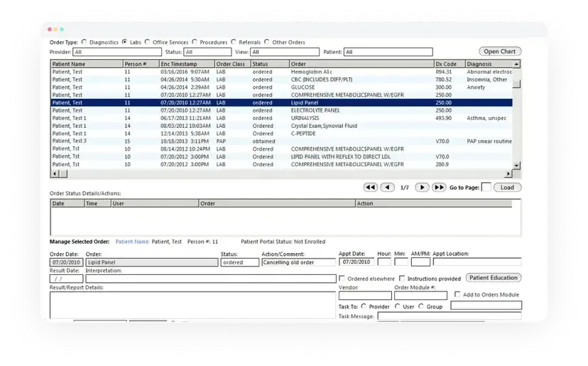
Task: Sort by Enc Timestamp column header
Action: pyautogui.click(x=187, y=64)
